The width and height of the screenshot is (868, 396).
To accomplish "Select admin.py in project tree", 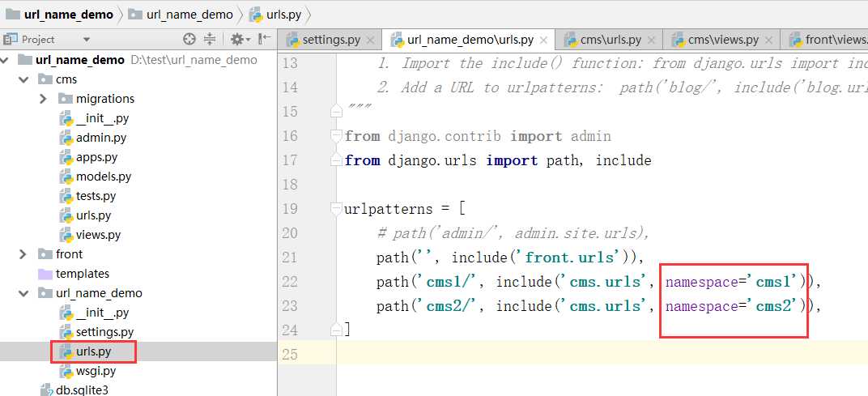I will [x=93, y=138].
